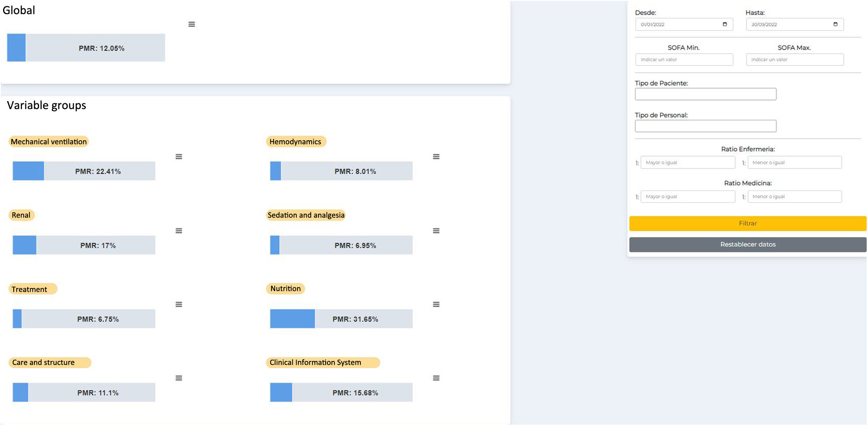Image resolution: width=868 pixels, height=426 pixels.
Task: Click the yellow Filtrar button
Action: tap(748, 223)
